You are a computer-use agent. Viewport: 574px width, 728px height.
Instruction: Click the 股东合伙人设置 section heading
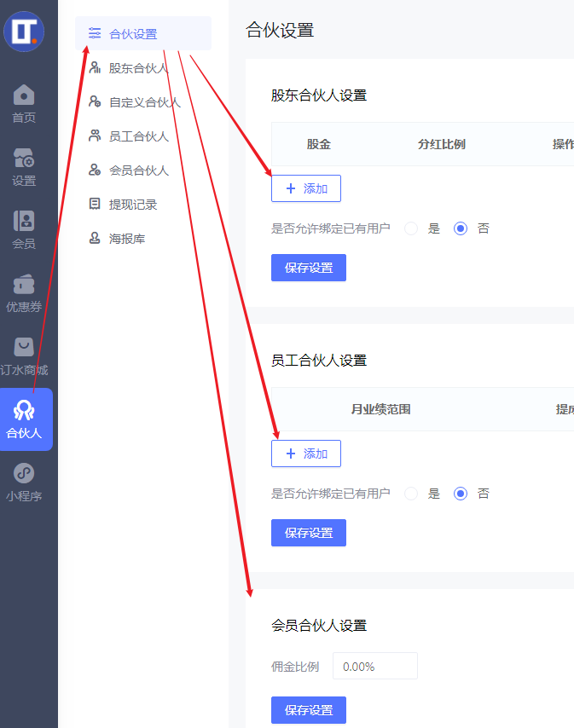319,95
